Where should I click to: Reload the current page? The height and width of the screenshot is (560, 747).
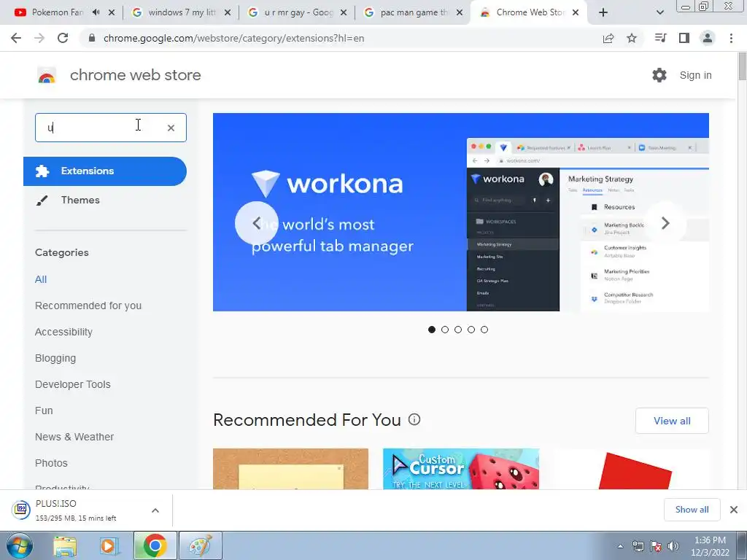[x=63, y=38]
